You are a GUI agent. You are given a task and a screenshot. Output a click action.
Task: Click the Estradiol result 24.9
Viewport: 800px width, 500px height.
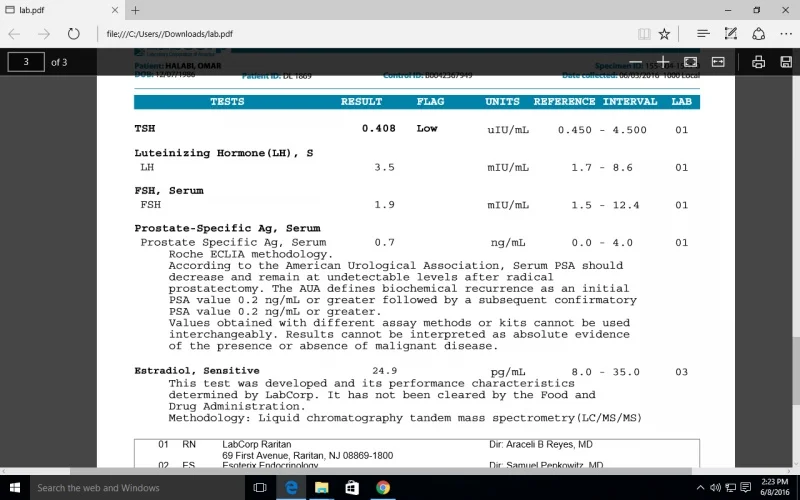[384, 371]
